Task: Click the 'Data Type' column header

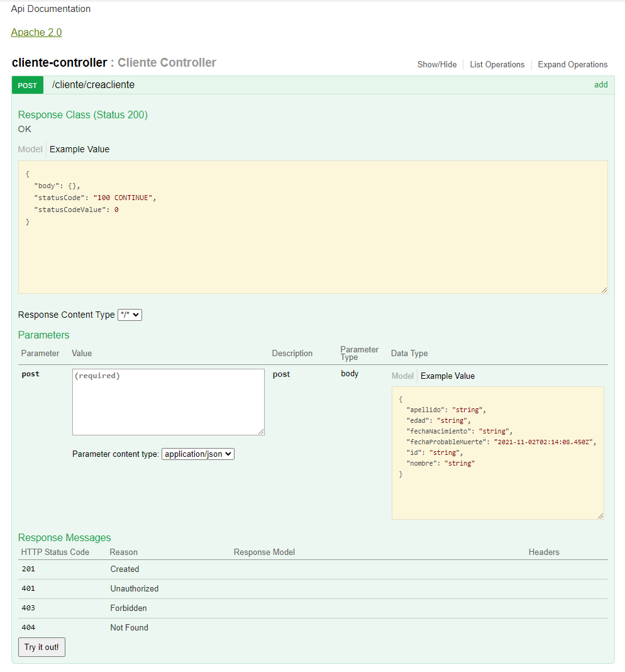Action: coord(409,353)
